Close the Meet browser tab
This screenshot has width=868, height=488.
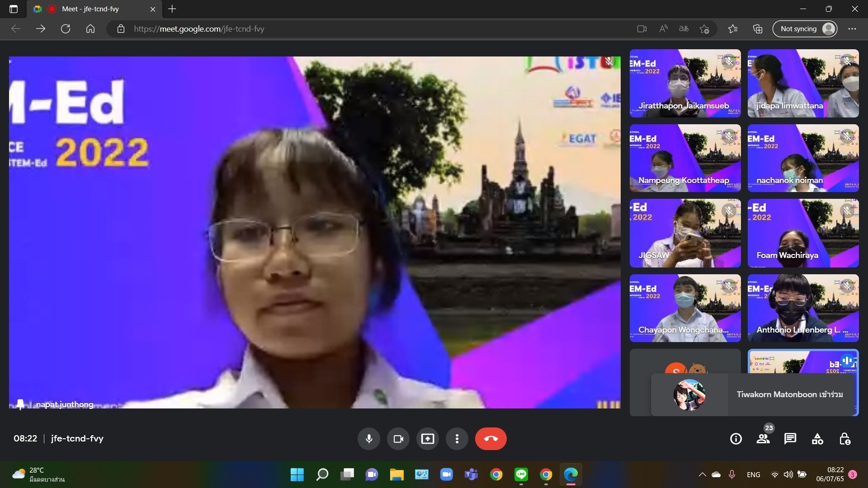pyautogui.click(x=153, y=9)
